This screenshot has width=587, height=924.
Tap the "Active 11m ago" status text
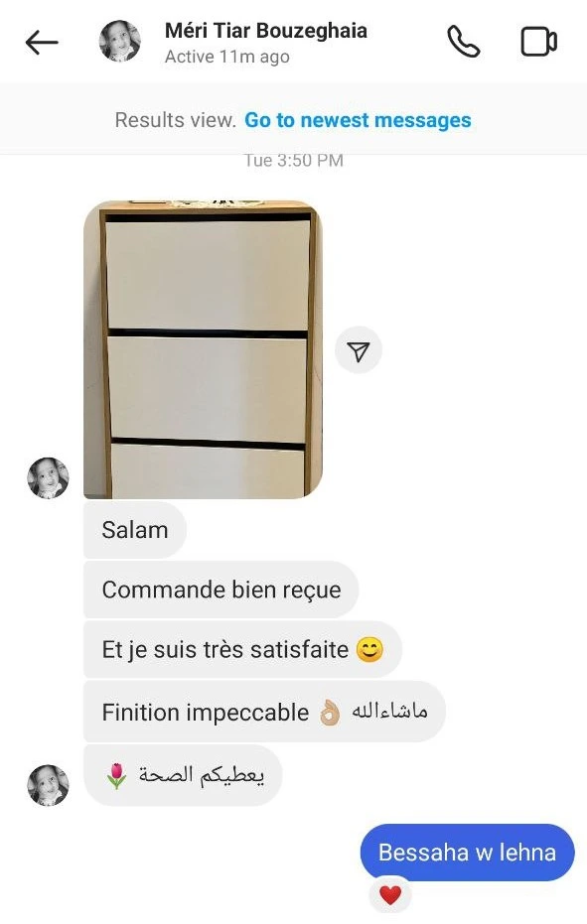pos(227,58)
